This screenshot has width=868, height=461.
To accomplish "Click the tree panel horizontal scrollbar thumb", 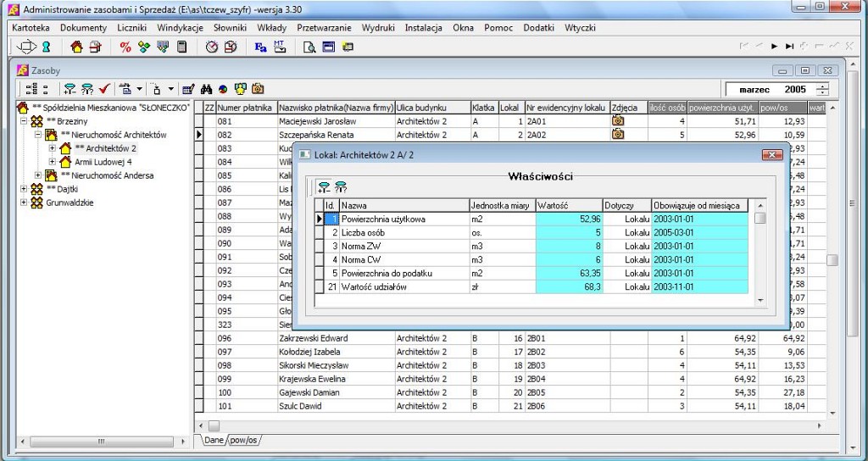I will [x=100, y=442].
